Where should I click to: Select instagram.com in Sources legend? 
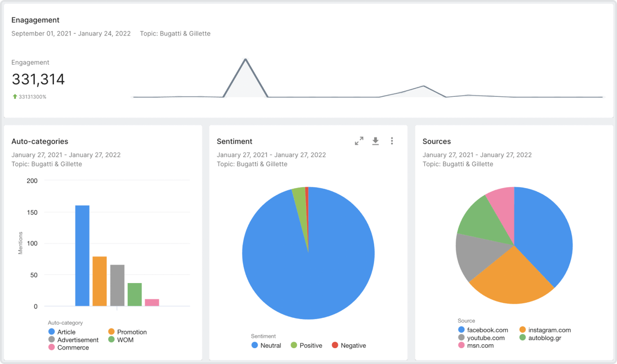click(549, 330)
